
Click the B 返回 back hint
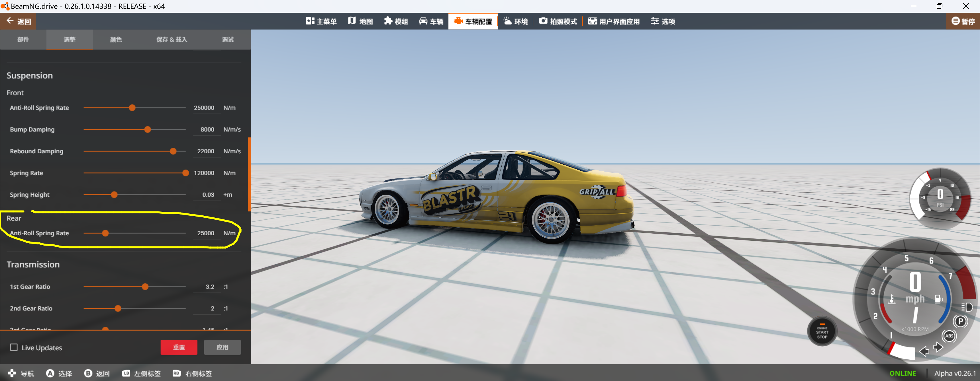coord(97,373)
